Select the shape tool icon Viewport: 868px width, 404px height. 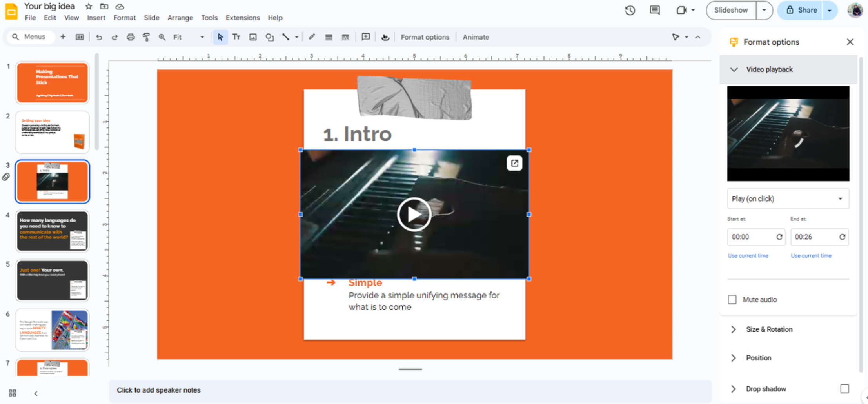click(269, 37)
